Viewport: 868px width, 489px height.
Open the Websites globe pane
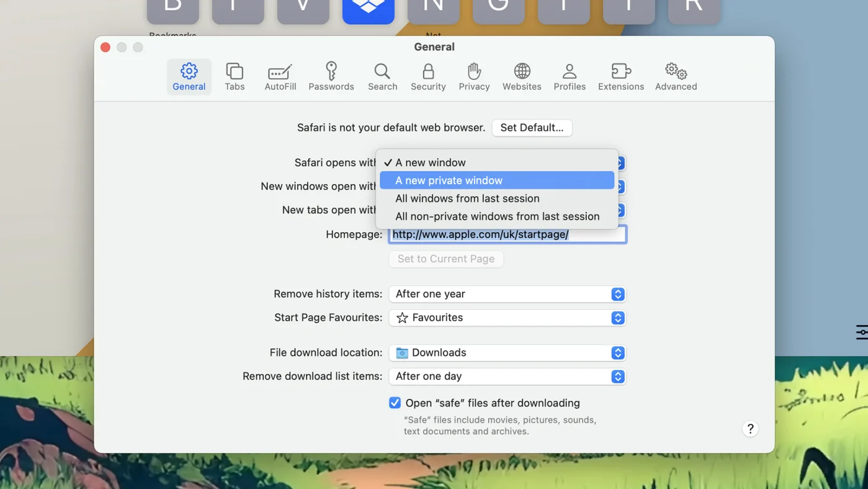coord(522,77)
